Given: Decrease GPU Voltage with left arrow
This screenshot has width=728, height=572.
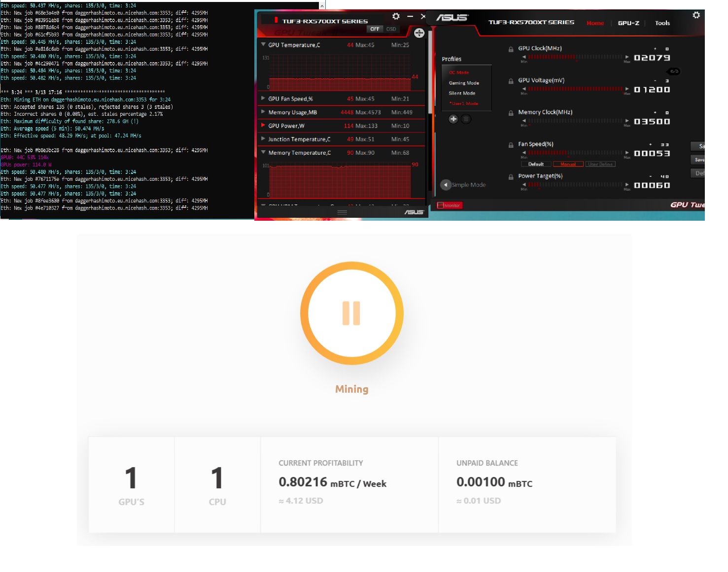Looking at the screenshot, I should (524, 89).
